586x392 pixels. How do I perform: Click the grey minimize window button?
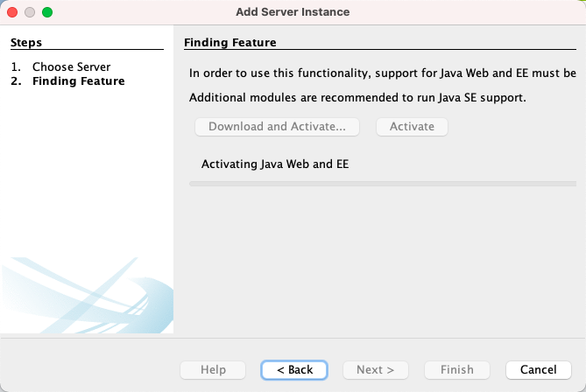click(x=30, y=12)
